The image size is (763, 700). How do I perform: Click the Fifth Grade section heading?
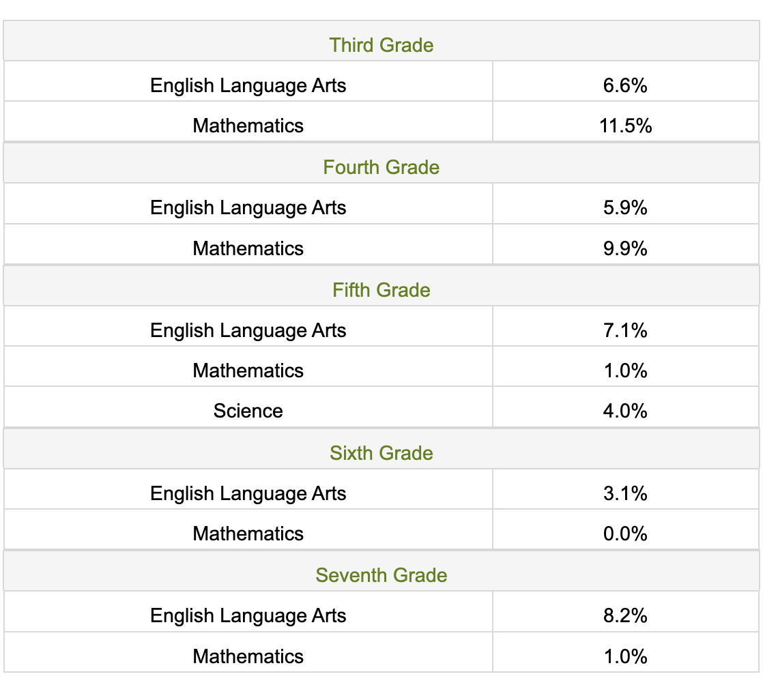381,290
